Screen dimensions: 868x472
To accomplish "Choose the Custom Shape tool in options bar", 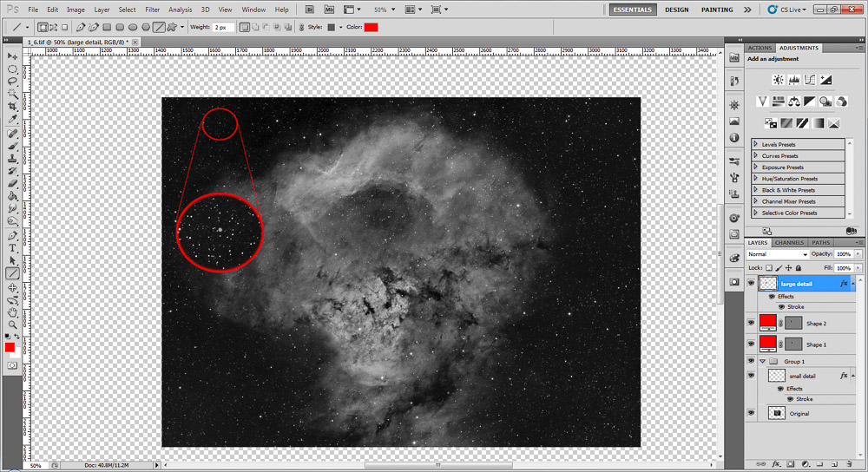I will click(x=172, y=27).
